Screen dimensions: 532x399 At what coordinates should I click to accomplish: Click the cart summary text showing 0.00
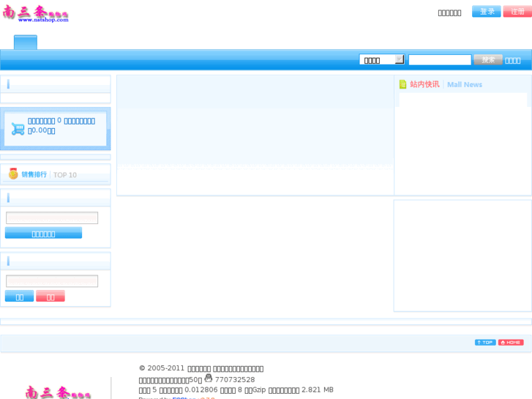coord(61,126)
